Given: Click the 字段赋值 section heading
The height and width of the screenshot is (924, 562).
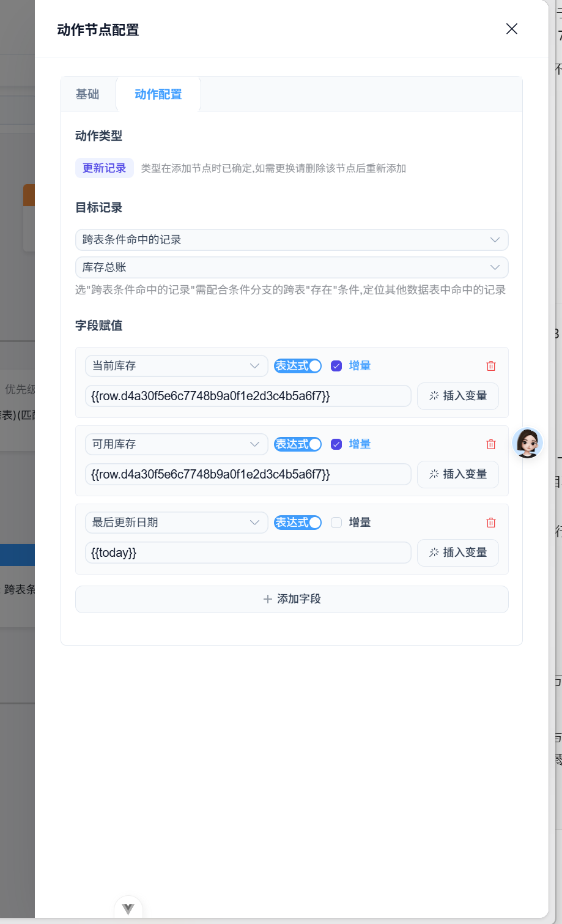Looking at the screenshot, I should 99,326.
